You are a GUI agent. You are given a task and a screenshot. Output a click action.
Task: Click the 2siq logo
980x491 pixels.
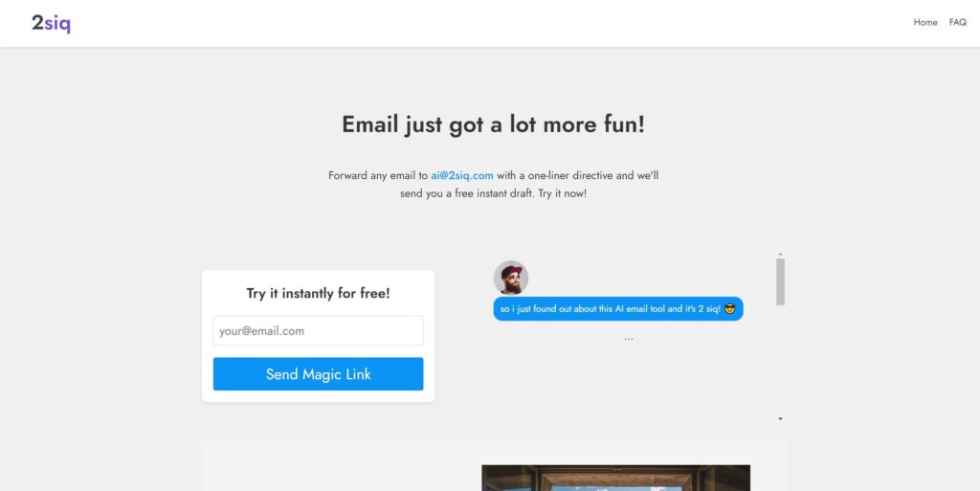click(51, 24)
